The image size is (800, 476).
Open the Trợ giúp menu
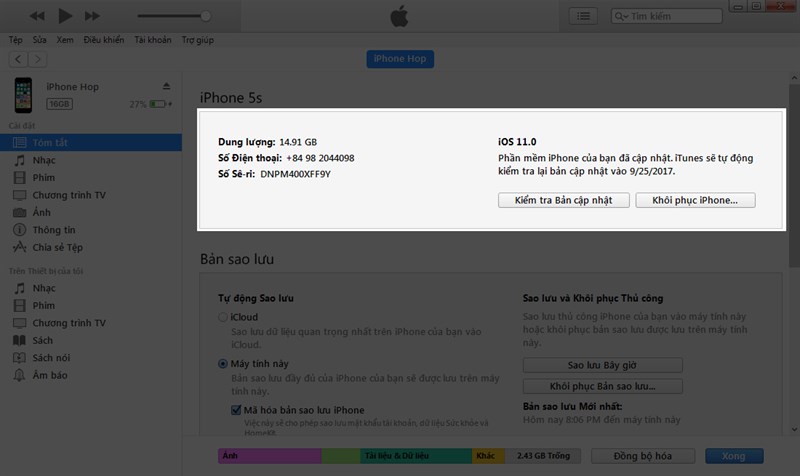coord(197,40)
